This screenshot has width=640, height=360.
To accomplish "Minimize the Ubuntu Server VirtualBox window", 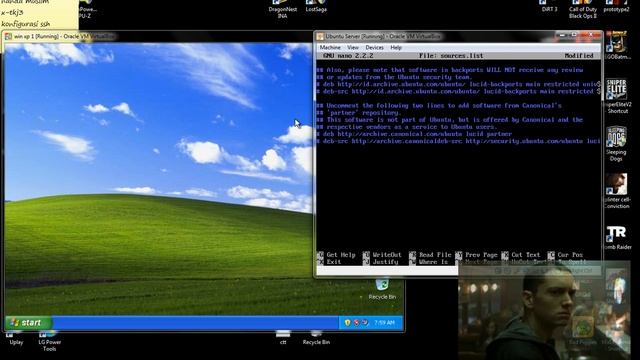I will pos(562,36).
